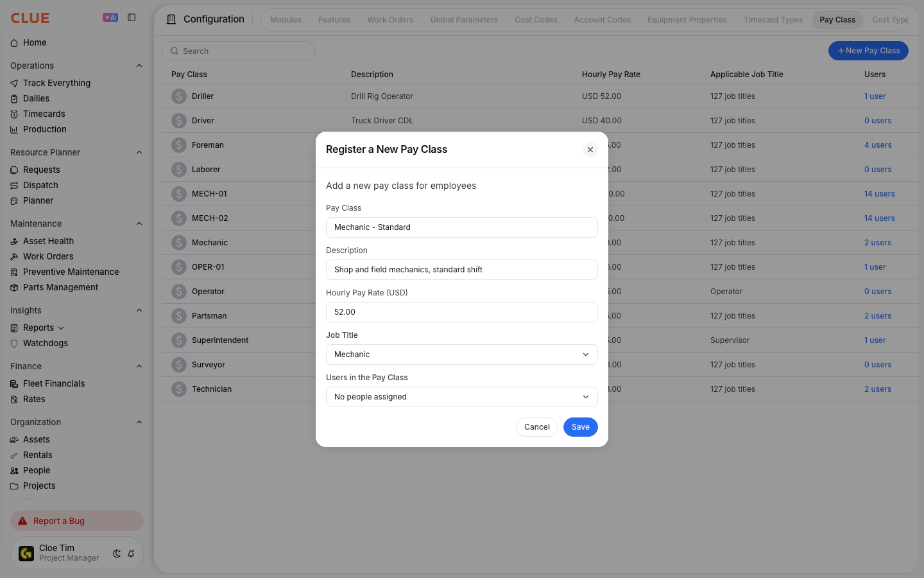This screenshot has width=924, height=578.
Task: Click the Driller pay class dollar icon
Action: click(179, 96)
